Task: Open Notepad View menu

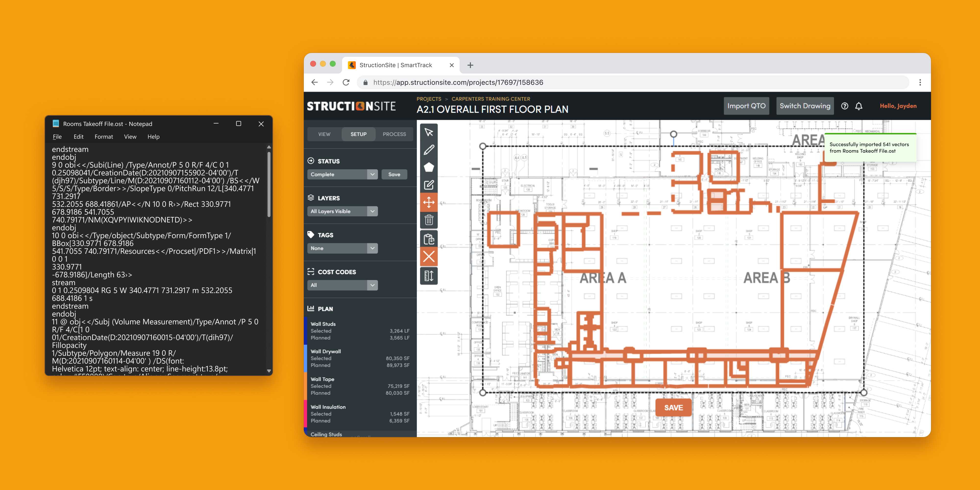Action: click(x=130, y=136)
